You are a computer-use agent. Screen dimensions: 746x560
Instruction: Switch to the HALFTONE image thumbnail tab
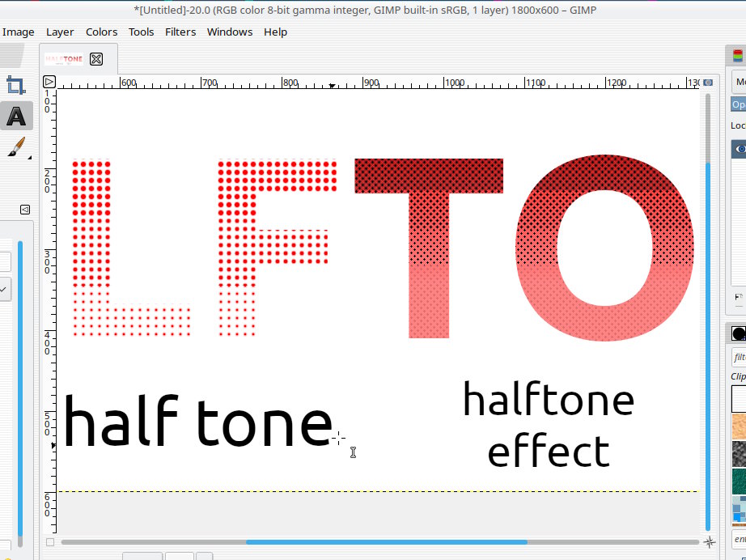[64, 59]
